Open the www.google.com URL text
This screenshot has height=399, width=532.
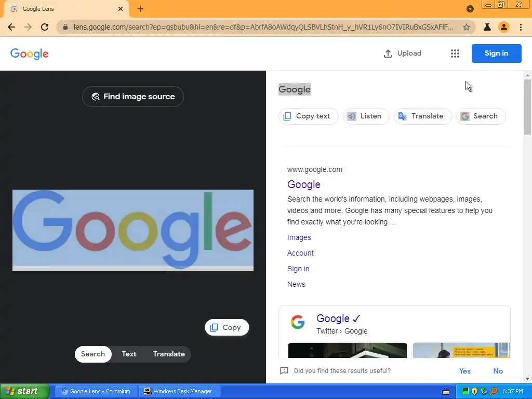pyautogui.click(x=314, y=169)
